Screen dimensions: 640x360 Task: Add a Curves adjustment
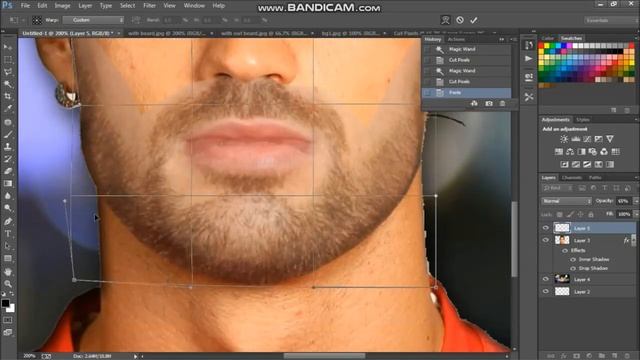pyautogui.click(x=587, y=139)
